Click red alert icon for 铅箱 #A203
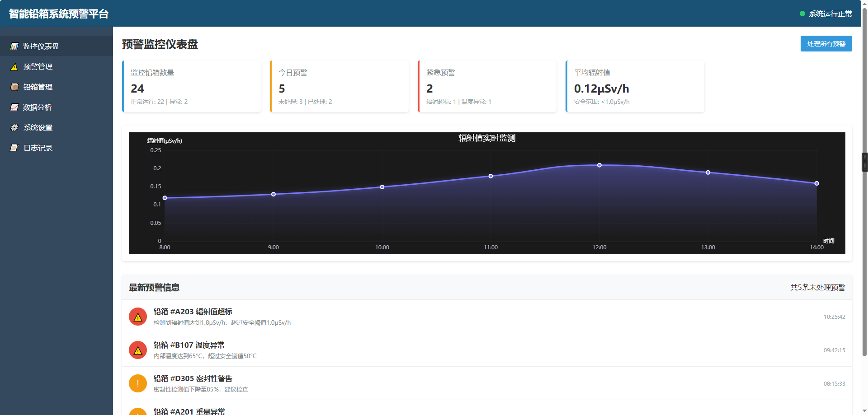The image size is (868, 415). pos(138,317)
